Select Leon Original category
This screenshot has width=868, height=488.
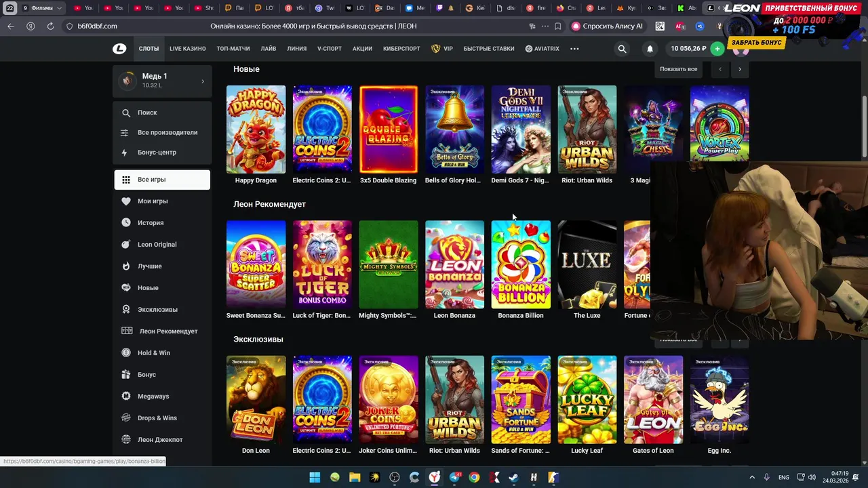[162, 245]
